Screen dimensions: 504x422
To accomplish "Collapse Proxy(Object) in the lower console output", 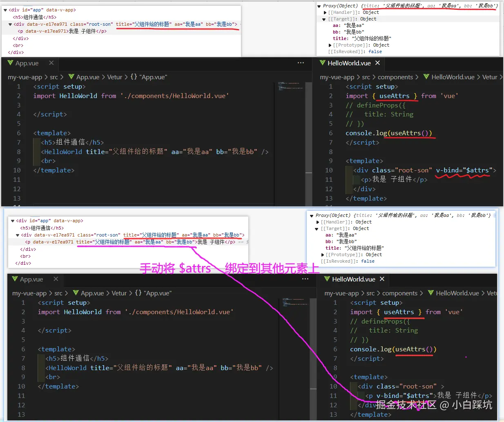I will pyautogui.click(x=312, y=216).
